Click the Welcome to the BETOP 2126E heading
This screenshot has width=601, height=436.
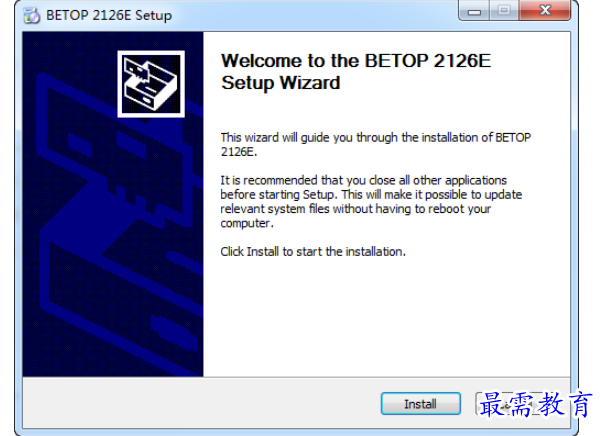[x=356, y=61]
